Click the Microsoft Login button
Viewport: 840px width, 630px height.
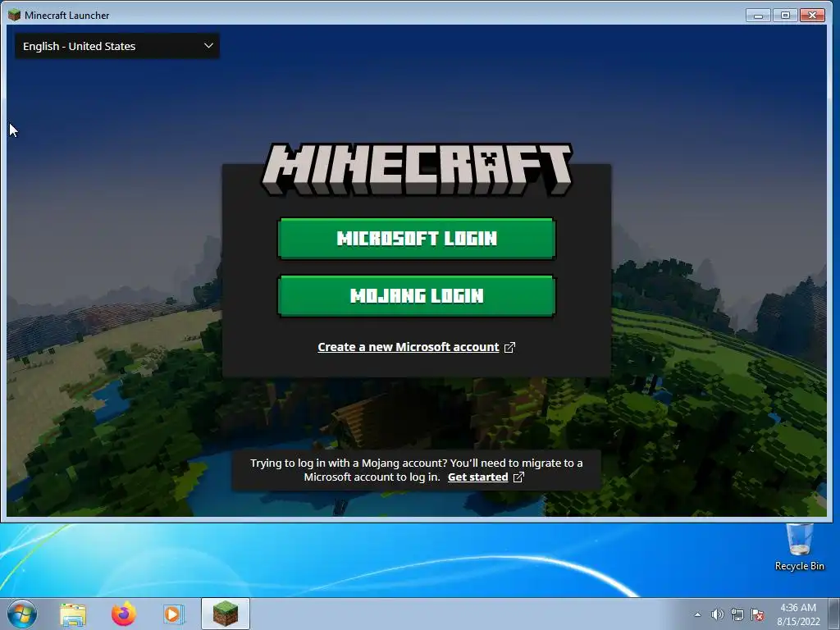416,239
